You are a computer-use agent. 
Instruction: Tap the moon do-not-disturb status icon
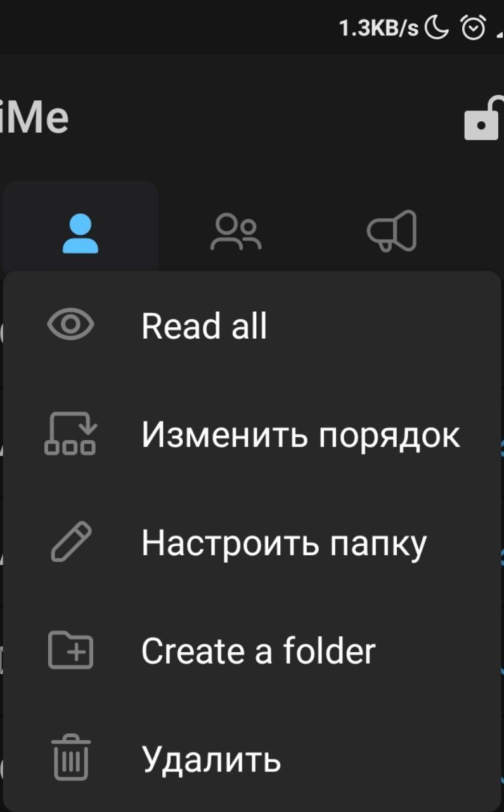tap(437, 28)
